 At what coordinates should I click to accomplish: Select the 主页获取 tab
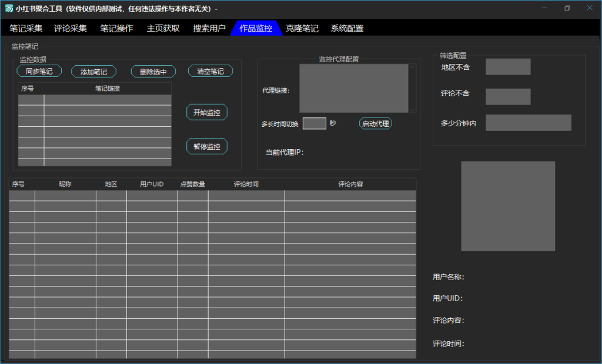163,28
